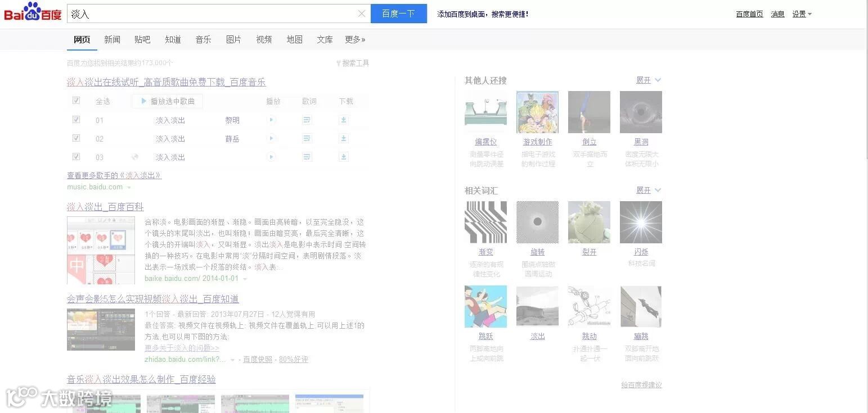Click the 渐变 thumbnail image

pyautogui.click(x=485, y=222)
